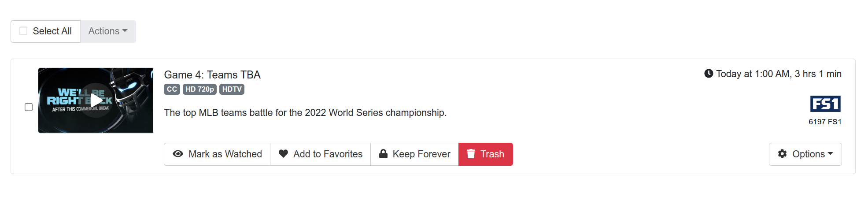Click the HD 720p badge
Image resolution: width=868 pixels, height=201 pixels.
199,89
